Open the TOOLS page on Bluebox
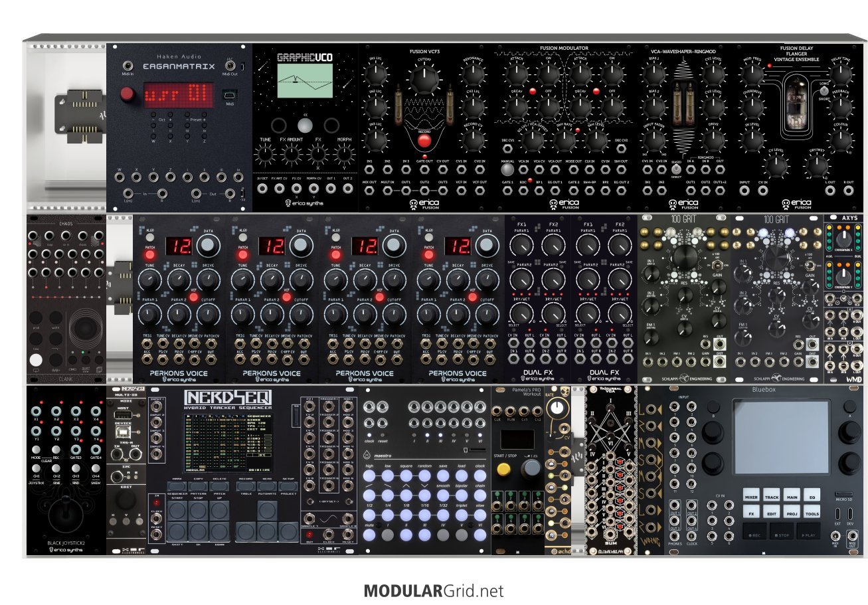 click(812, 513)
